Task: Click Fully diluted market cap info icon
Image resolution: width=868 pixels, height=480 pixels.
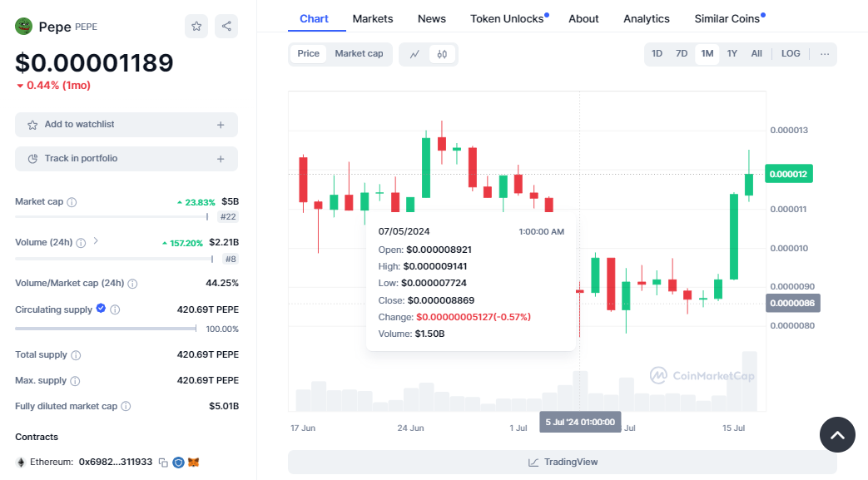Action: [x=126, y=406]
